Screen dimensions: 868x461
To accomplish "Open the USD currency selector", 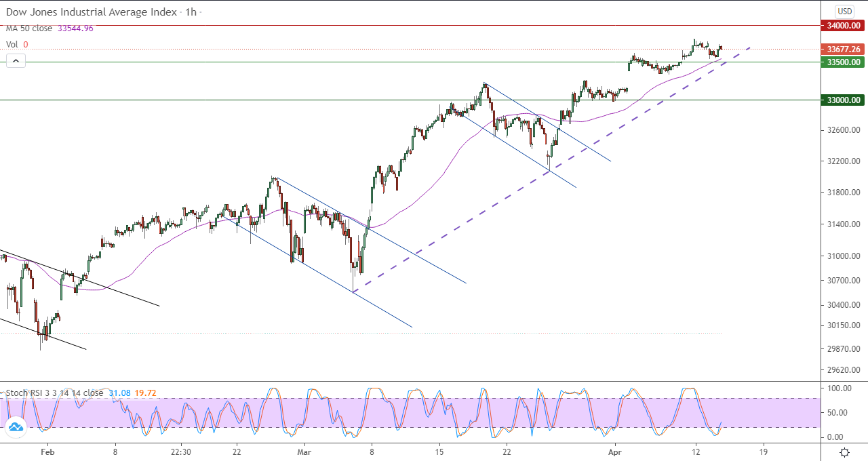I will [844, 11].
